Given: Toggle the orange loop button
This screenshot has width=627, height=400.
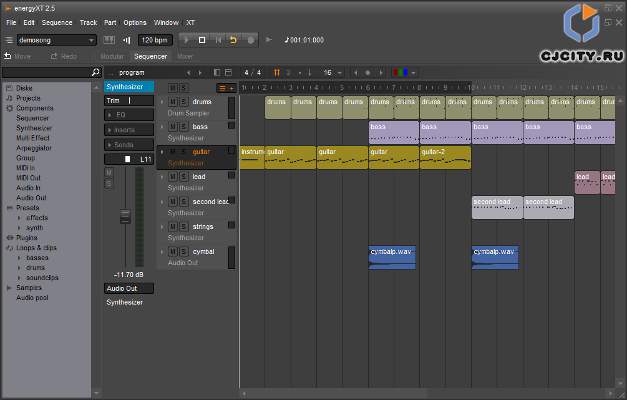Looking at the screenshot, I should (x=233, y=40).
